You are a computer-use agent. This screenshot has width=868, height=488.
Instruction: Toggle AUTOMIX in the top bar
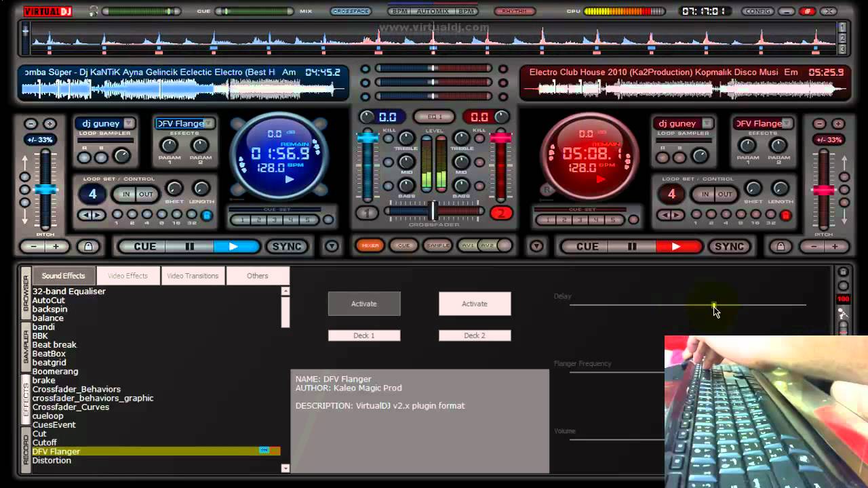tap(433, 12)
